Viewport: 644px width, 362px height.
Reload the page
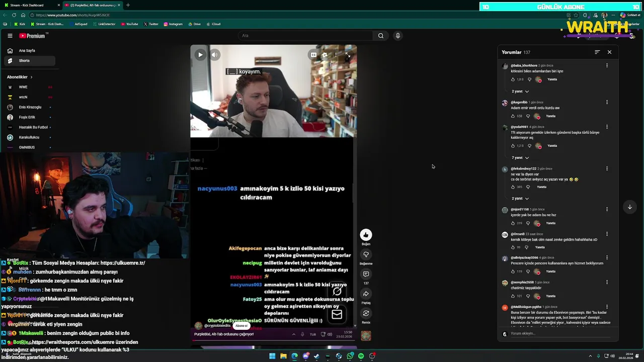[x=14, y=15]
